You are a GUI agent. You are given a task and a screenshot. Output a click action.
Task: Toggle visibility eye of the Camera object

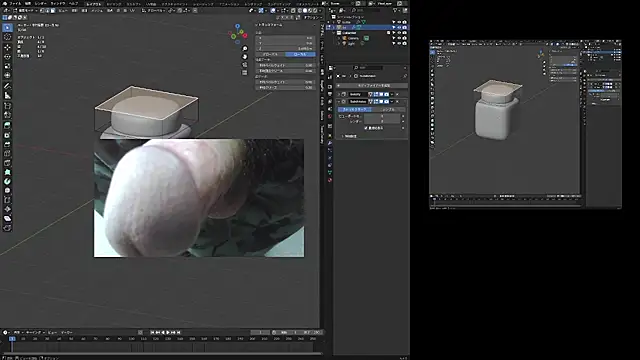pyautogui.click(x=399, y=38)
